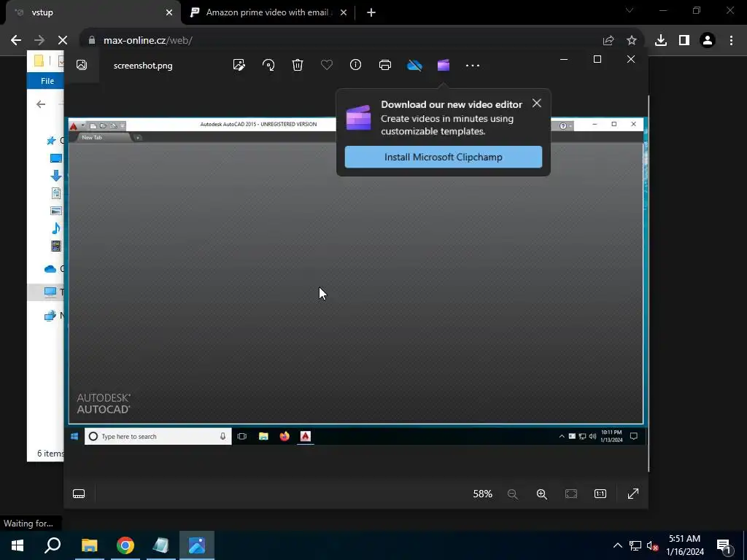The height and width of the screenshot is (560, 747).
Task: Open the See more menu in Photos
Action: pos(473,65)
